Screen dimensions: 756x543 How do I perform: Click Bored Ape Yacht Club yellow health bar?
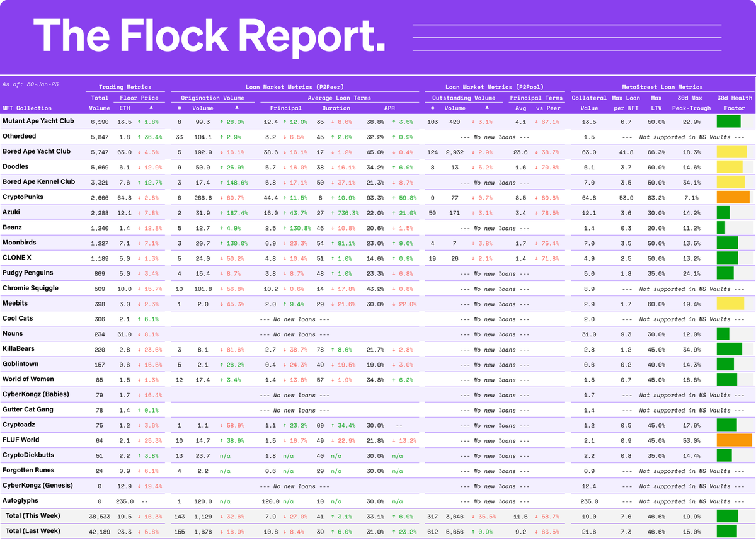pos(731,152)
